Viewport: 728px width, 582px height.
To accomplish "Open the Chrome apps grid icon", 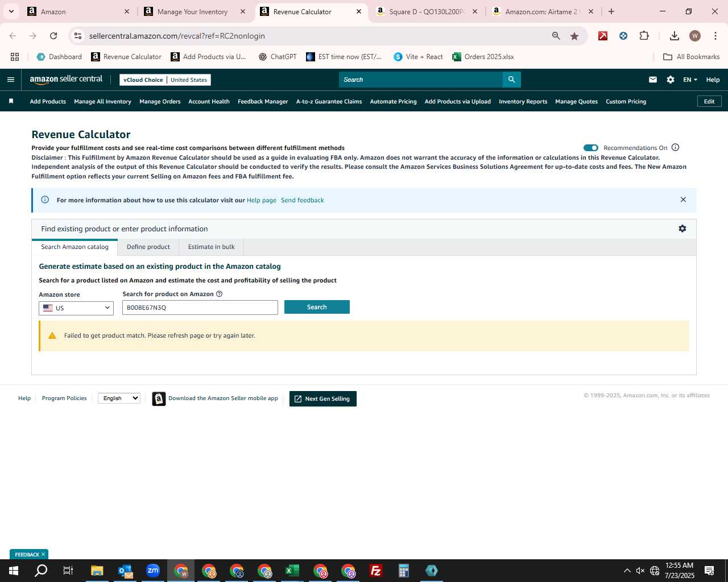I will point(15,57).
